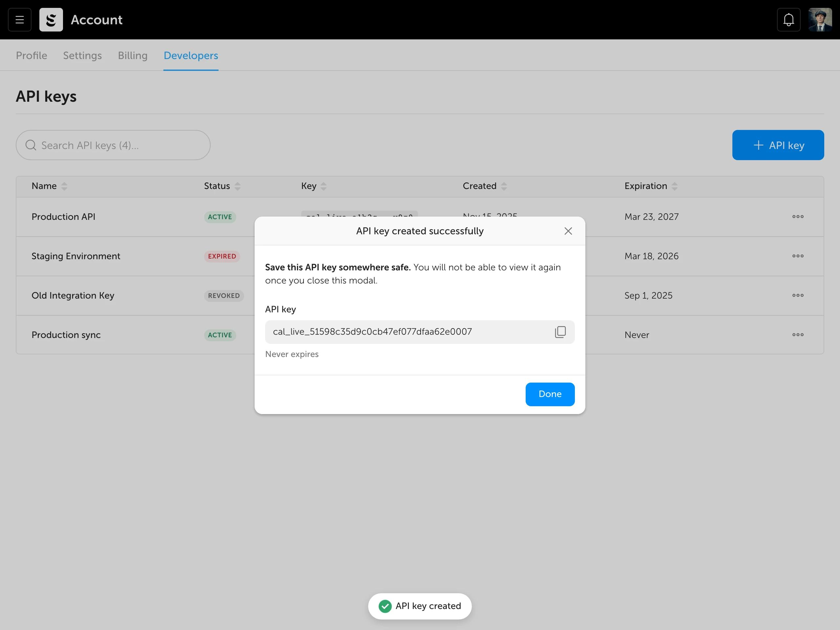The image size is (840, 630).
Task: Open row actions for Production sync
Action: (x=797, y=335)
